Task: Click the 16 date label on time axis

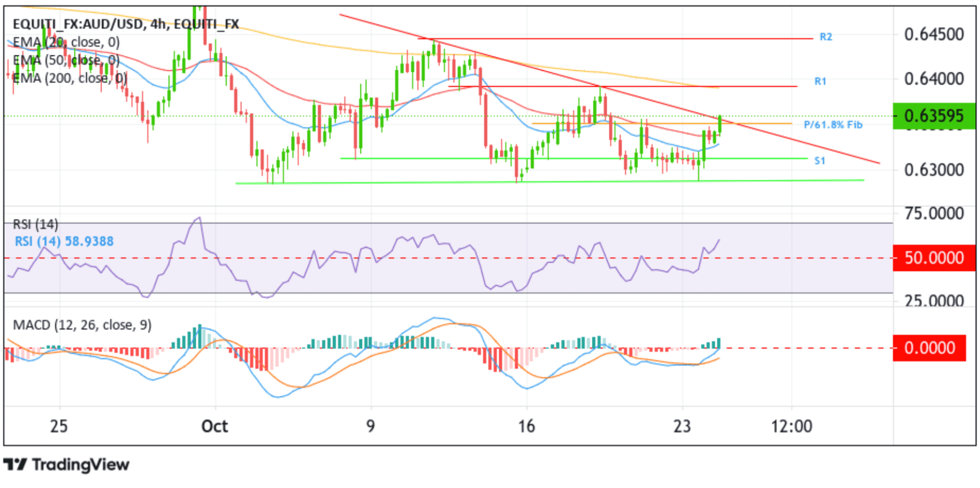Action: click(526, 426)
